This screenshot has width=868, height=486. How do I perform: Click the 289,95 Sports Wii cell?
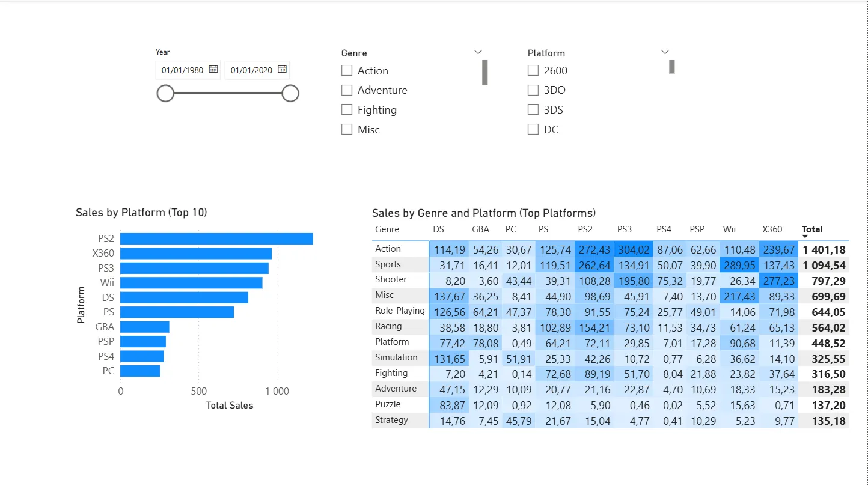[739, 265]
